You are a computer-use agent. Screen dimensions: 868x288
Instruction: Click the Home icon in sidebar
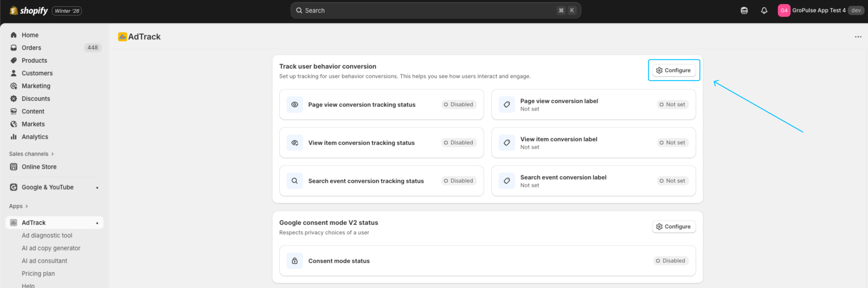(x=14, y=35)
